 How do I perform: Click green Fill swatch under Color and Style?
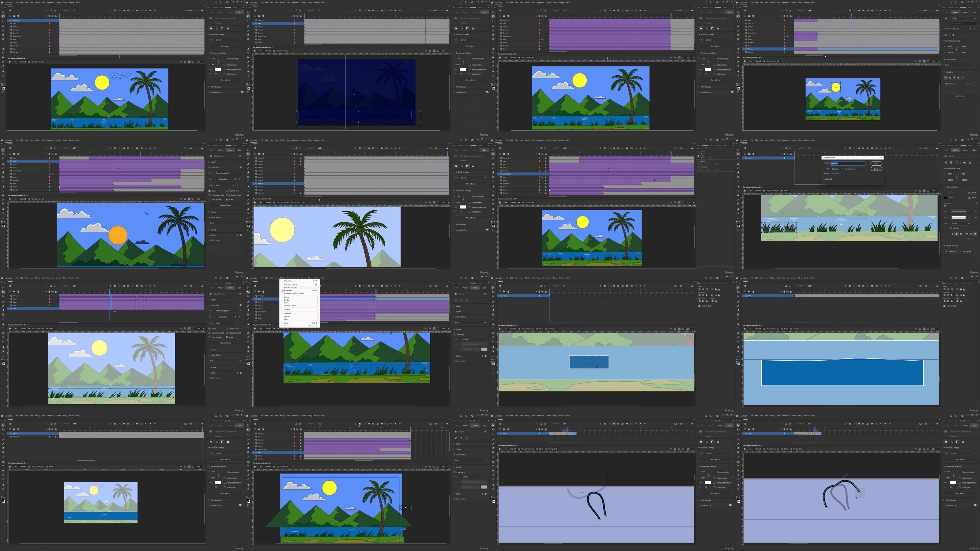coord(946,193)
